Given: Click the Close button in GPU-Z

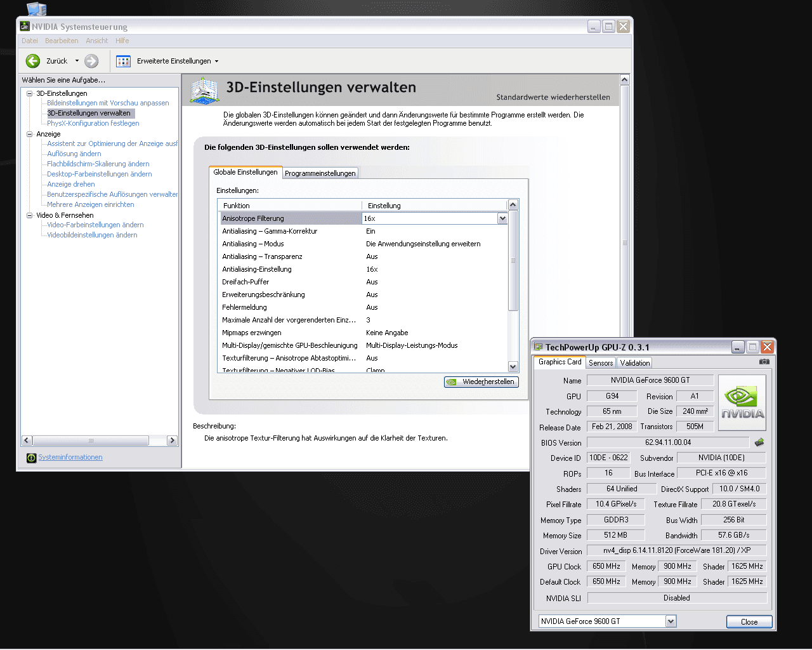Looking at the screenshot, I should [x=749, y=622].
